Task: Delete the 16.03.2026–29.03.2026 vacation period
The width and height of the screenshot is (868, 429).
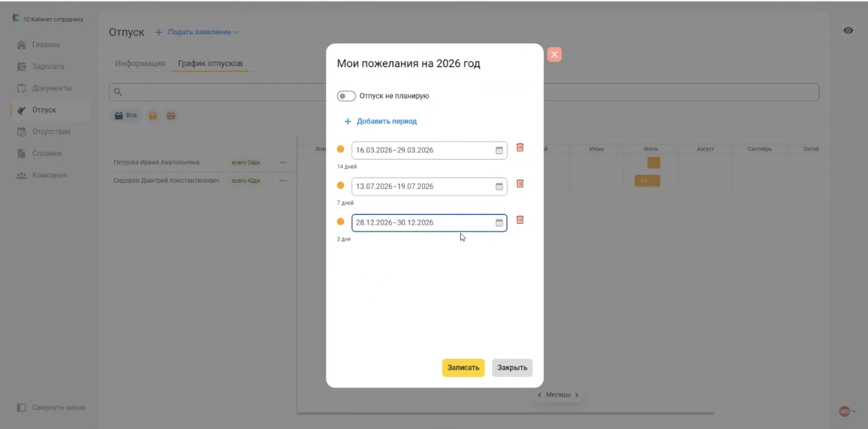Action: point(520,148)
